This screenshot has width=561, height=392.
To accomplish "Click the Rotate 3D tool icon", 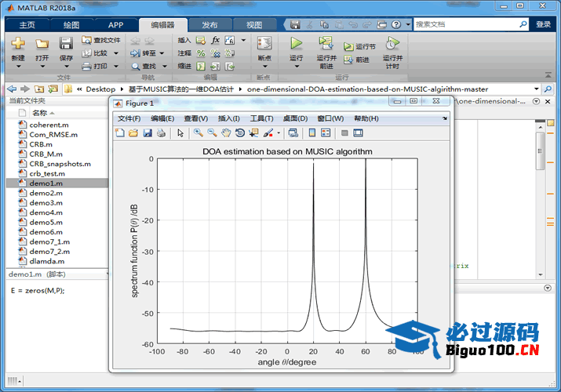I will 240,132.
